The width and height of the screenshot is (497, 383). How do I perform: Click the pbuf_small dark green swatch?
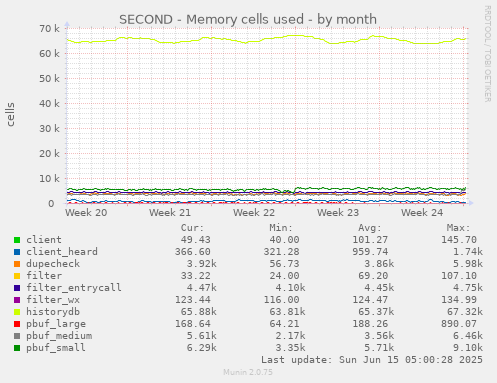click(x=17, y=348)
